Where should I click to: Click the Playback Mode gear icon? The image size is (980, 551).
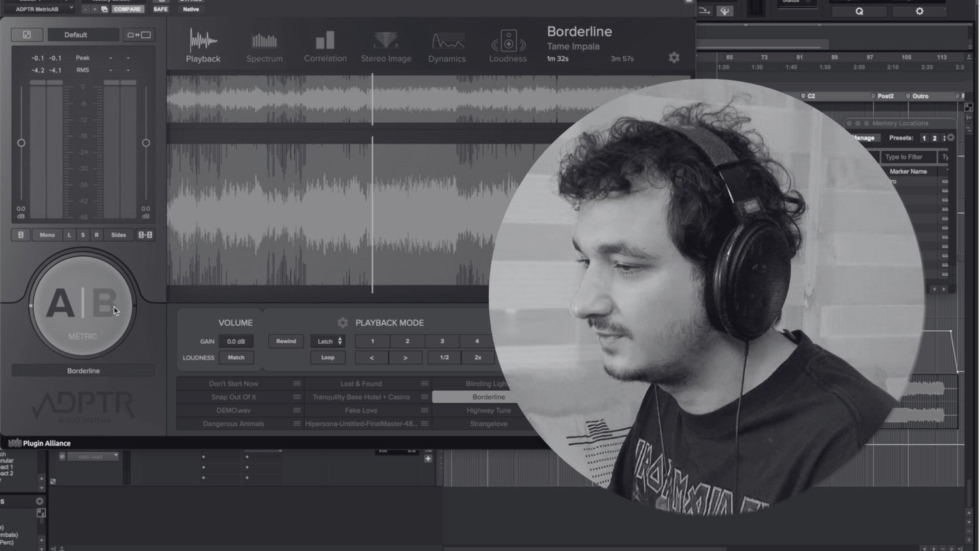tap(342, 323)
